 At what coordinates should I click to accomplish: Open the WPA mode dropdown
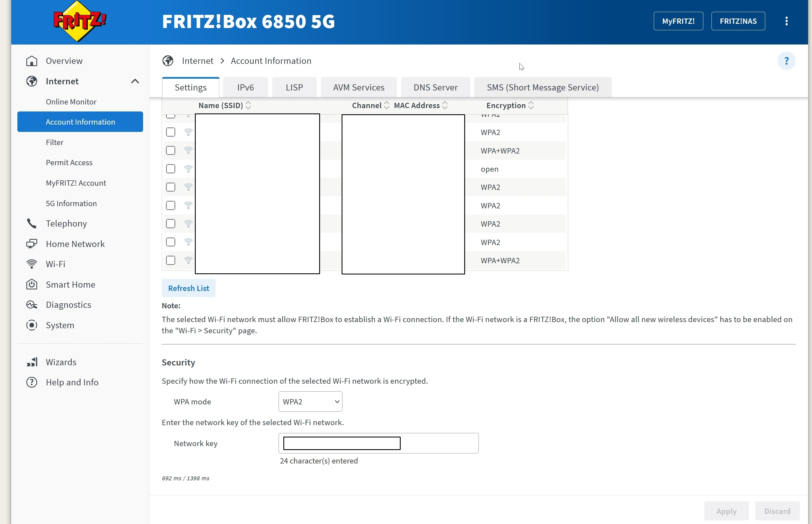click(x=310, y=402)
